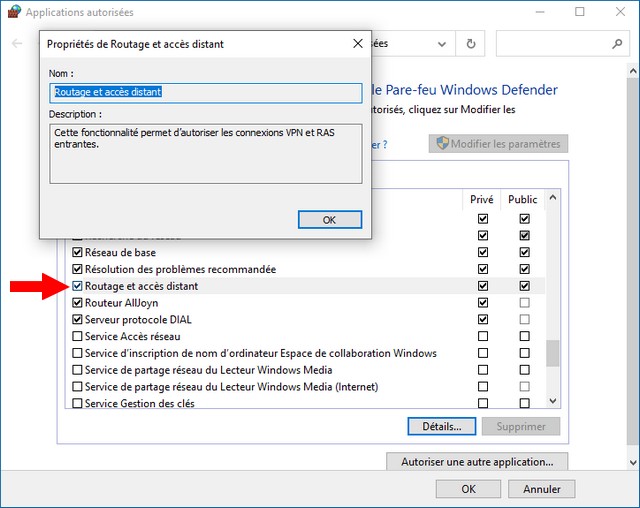Image resolution: width=640 pixels, height=508 pixels.
Task: Toggle Privé for Réseau de base
Action: pyautogui.click(x=483, y=252)
